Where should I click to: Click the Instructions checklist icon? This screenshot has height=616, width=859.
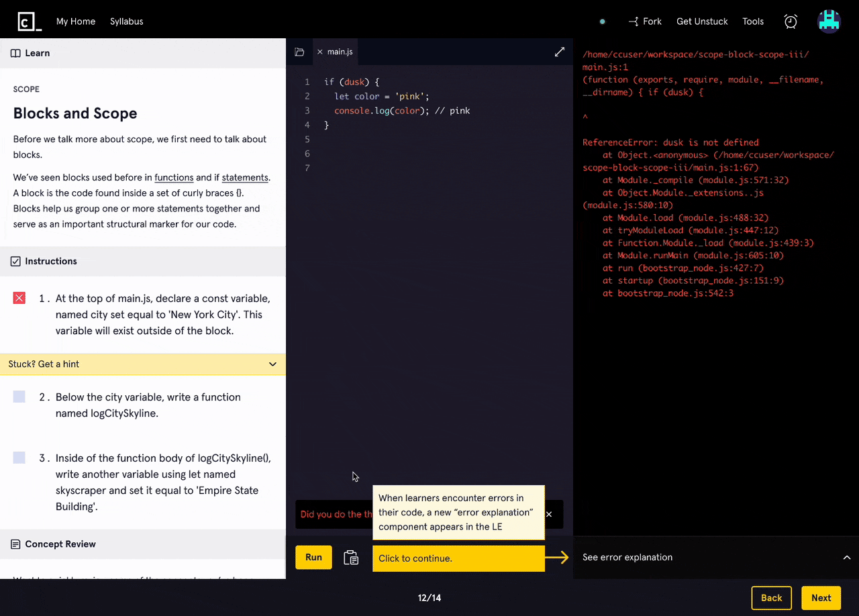(x=15, y=262)
